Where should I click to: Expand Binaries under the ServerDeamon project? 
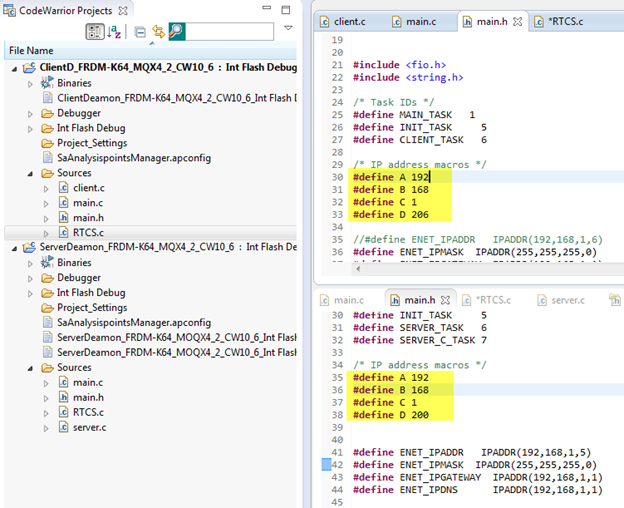click(30, 263)
